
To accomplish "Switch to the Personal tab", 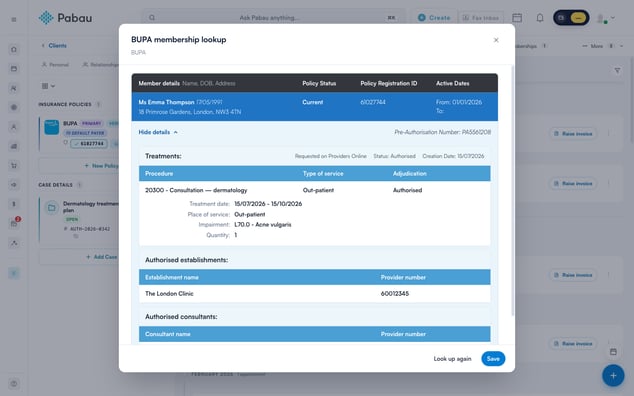I will (55, 65).
